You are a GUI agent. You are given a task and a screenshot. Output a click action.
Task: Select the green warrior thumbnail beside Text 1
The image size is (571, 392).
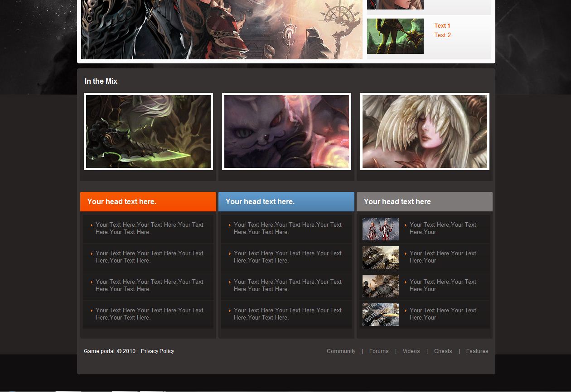pyautogui.click(x=395, y=36)
